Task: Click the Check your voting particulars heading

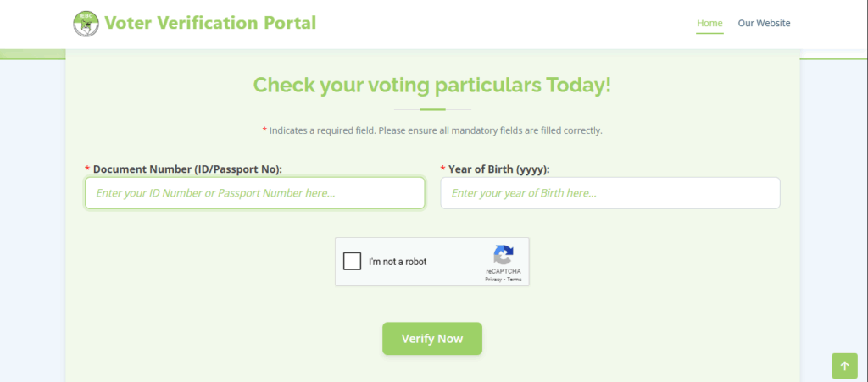Action: tap(432, 86)
